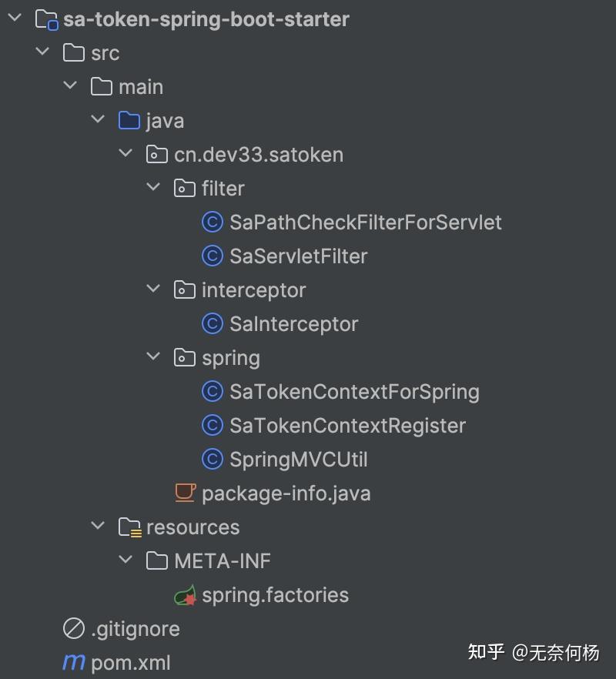The width and height of the screenshot is (616, 679).
Task: Select SaServletFilter in the tree
Action: pos(298,256)
